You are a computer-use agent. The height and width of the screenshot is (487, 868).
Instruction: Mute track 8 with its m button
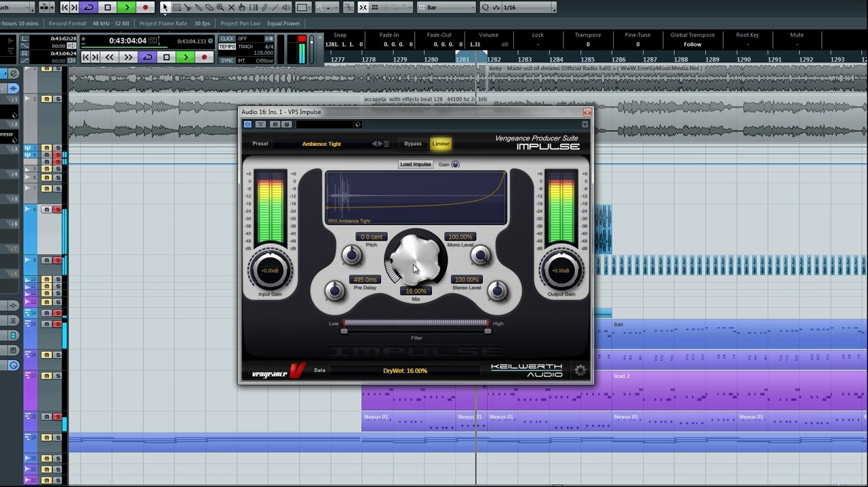click(47, 210)
